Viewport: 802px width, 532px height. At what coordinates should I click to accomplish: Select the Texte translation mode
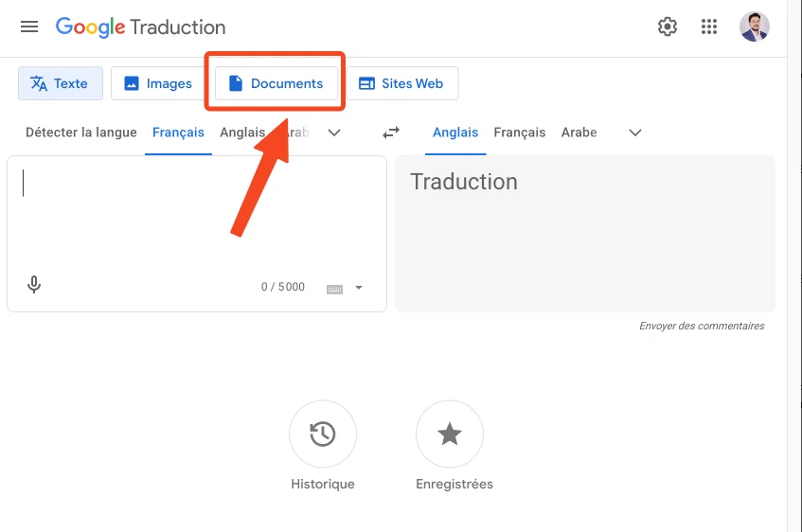(61, 83)
